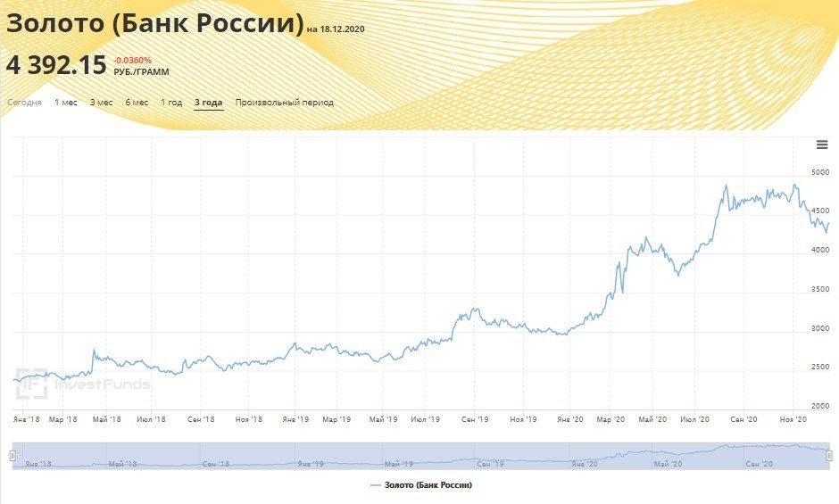Screen dimensions: 839x504
Task: Click the -0.0360% change indicator
Action: [132, 60]
